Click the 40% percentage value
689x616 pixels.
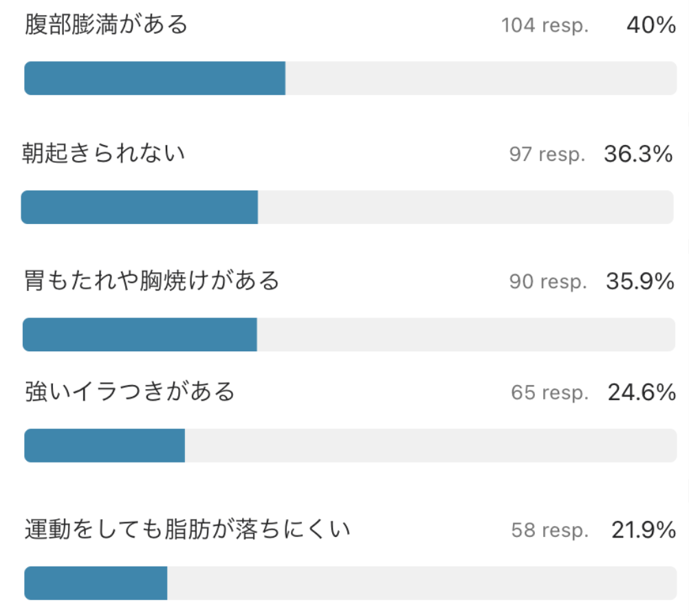point(651,25)
